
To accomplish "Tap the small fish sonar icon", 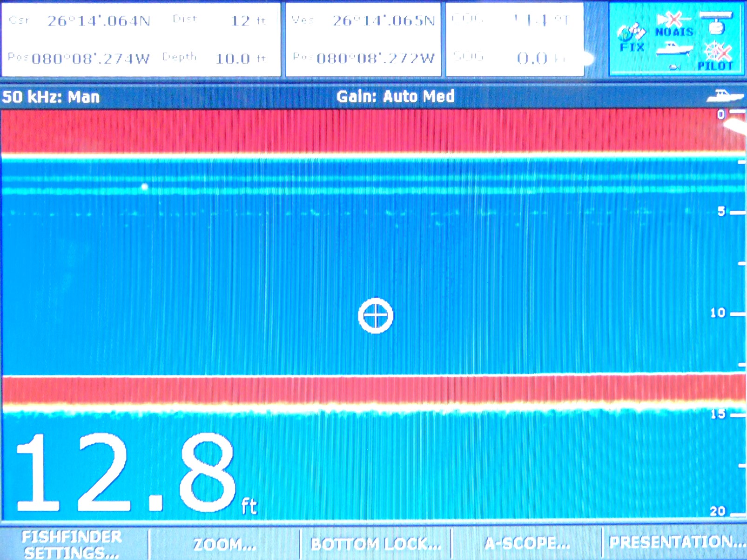I will pyautogui.click(x=673, y=67).
